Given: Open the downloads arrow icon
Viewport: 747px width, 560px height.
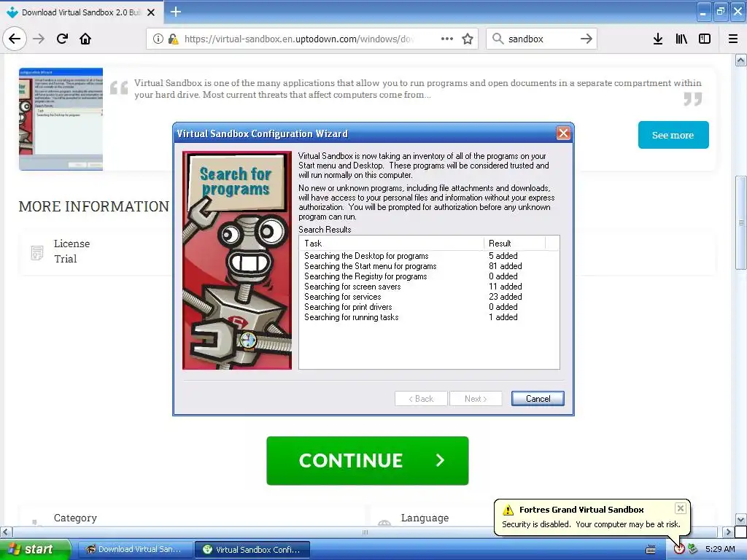Looking at the screenshot, I should pos(658,39).
